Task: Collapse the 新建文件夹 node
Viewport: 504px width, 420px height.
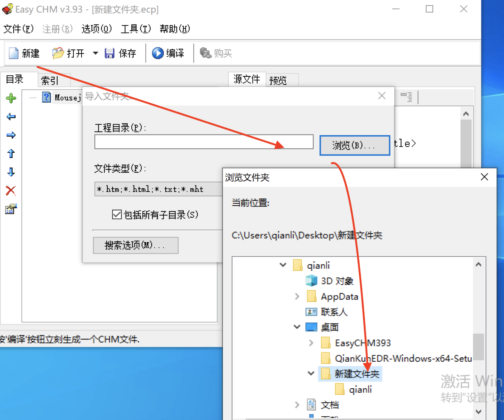Action: [311, 373]
